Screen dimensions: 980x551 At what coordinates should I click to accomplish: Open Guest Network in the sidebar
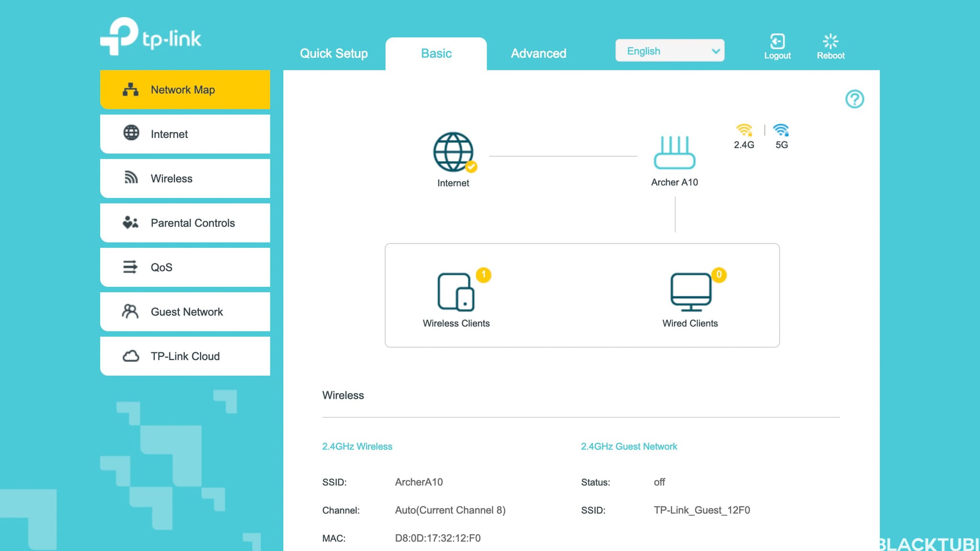(x=185, y=312)
